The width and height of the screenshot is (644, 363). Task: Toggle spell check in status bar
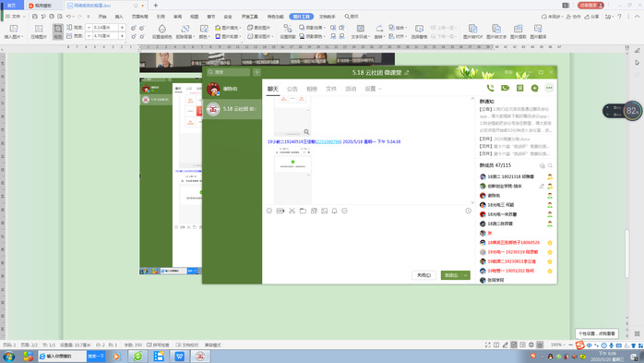(x=158, y=345)
